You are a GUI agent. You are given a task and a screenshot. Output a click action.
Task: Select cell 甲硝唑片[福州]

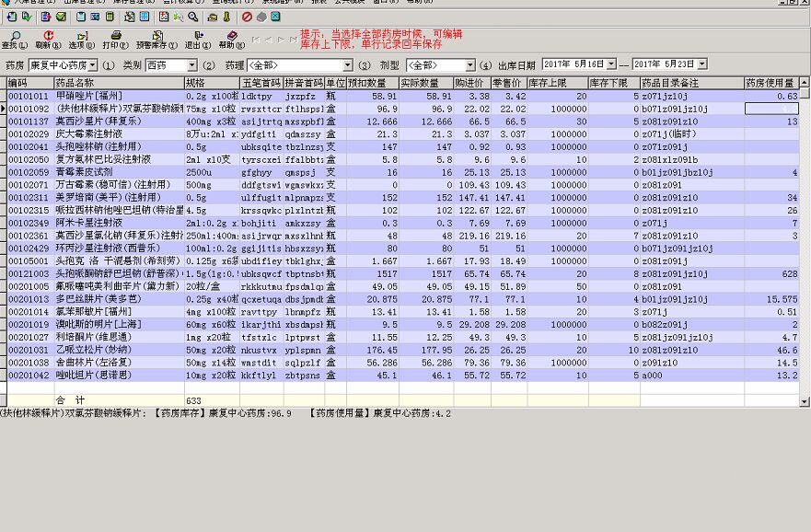119,96
